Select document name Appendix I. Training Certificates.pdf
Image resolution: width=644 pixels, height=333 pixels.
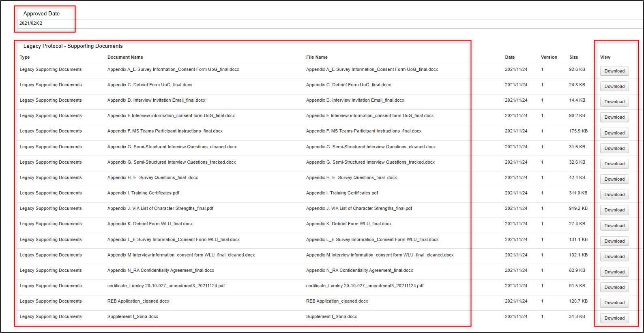pyautogui.click(x=143, y=193)
